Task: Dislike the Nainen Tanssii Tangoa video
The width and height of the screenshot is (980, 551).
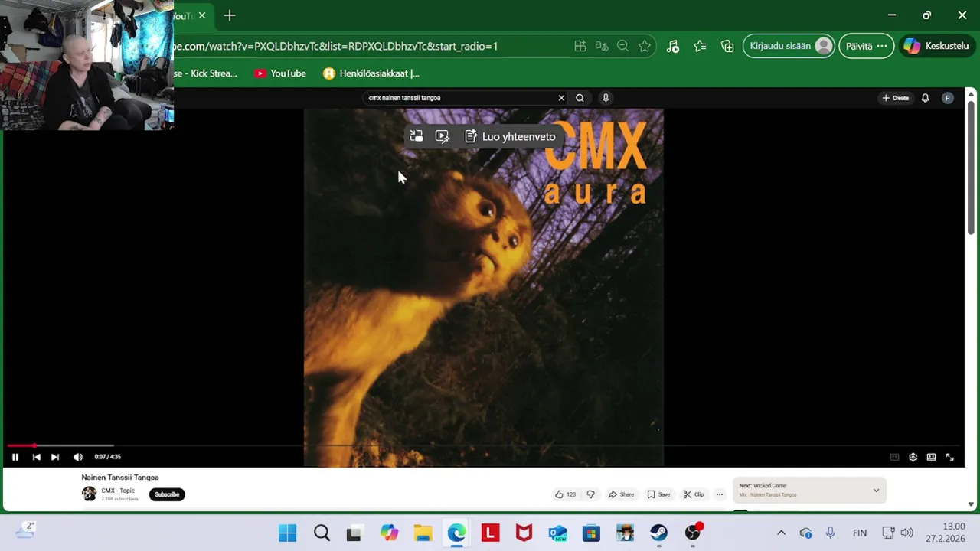Action: point(590,494)
